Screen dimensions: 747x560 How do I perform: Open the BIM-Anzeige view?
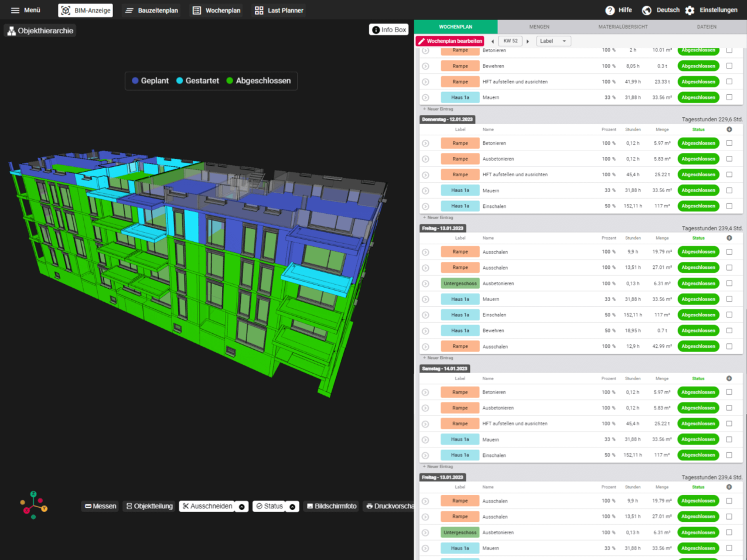click(x=85, y=10)
